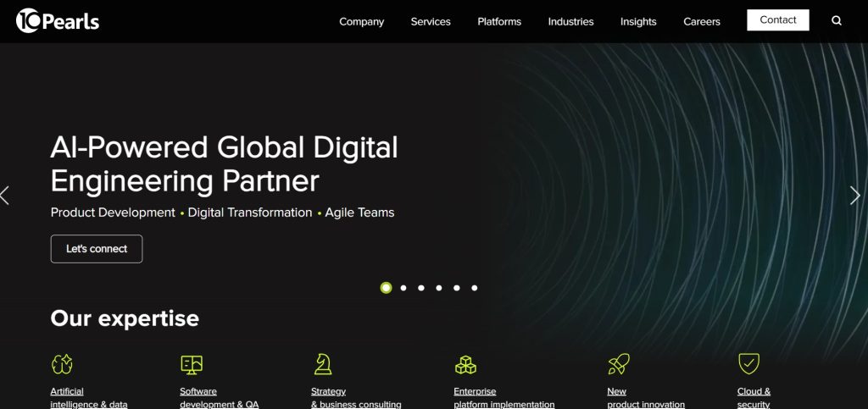This screenshot has height=409, width=868.
Task: Click the Contact button
Action: click(778, 19)
